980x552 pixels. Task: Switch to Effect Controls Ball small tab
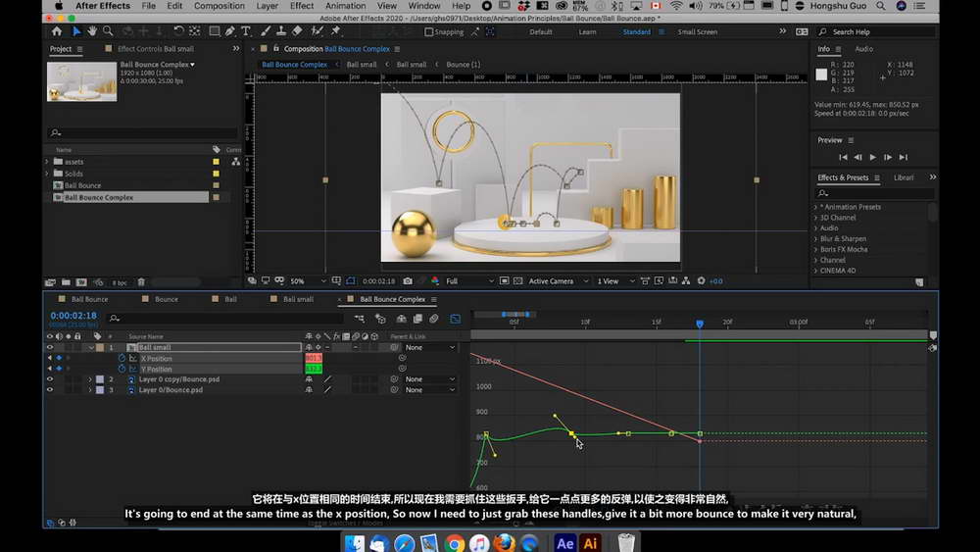155,49
